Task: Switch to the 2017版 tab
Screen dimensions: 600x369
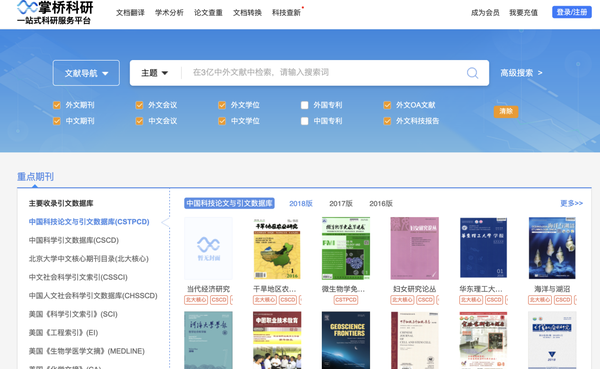Action: point(341,203)
